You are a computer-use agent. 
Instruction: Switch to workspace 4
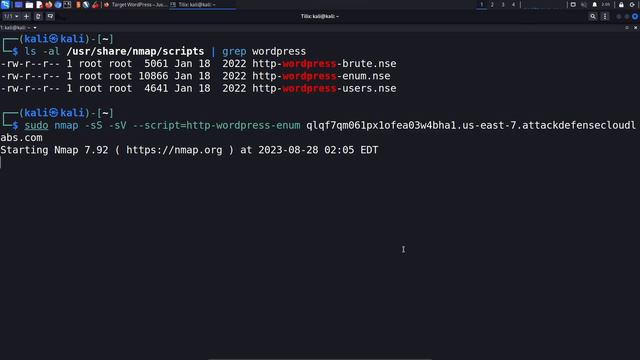pyautogui.click(x=513, y=4)
